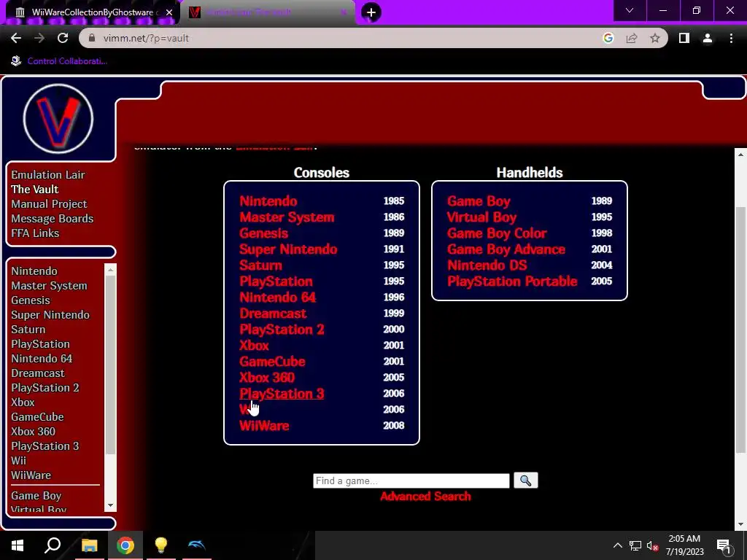
Task: Open the Chrome three-dot menu
Action: 731,38
